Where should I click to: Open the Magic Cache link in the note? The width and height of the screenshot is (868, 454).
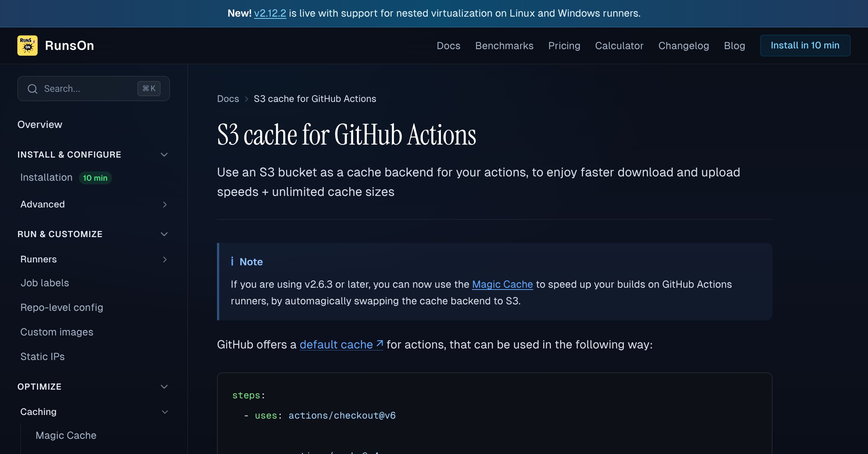coord(502,284)
